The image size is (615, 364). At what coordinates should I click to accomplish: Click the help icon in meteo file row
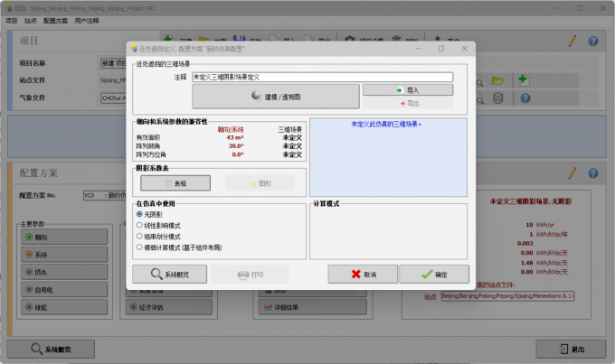(525, 98)
